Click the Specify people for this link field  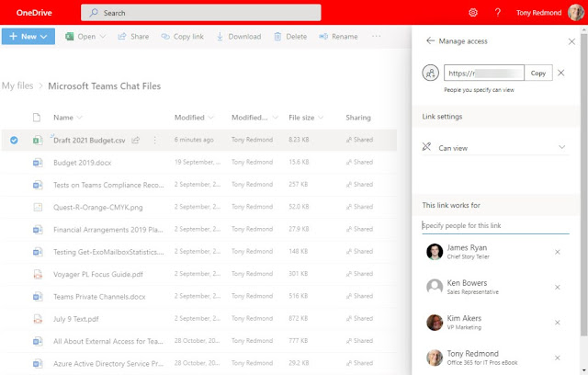click(x=495, y=225)
